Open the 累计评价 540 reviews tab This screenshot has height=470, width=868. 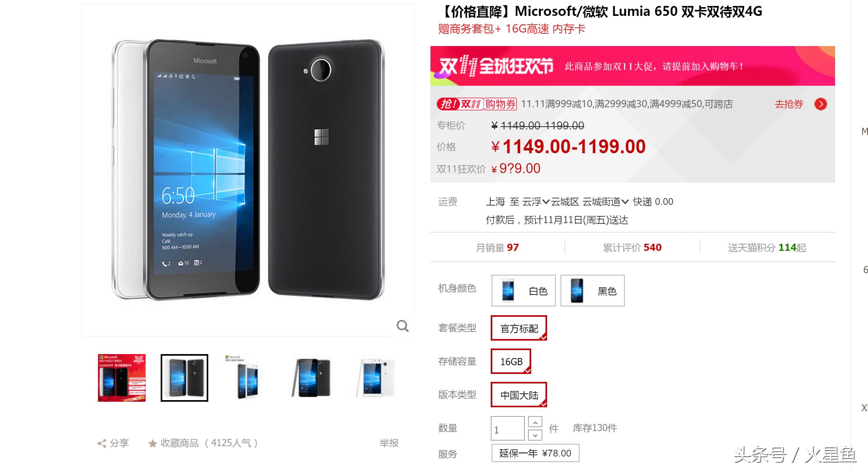(x=632, y=247)
